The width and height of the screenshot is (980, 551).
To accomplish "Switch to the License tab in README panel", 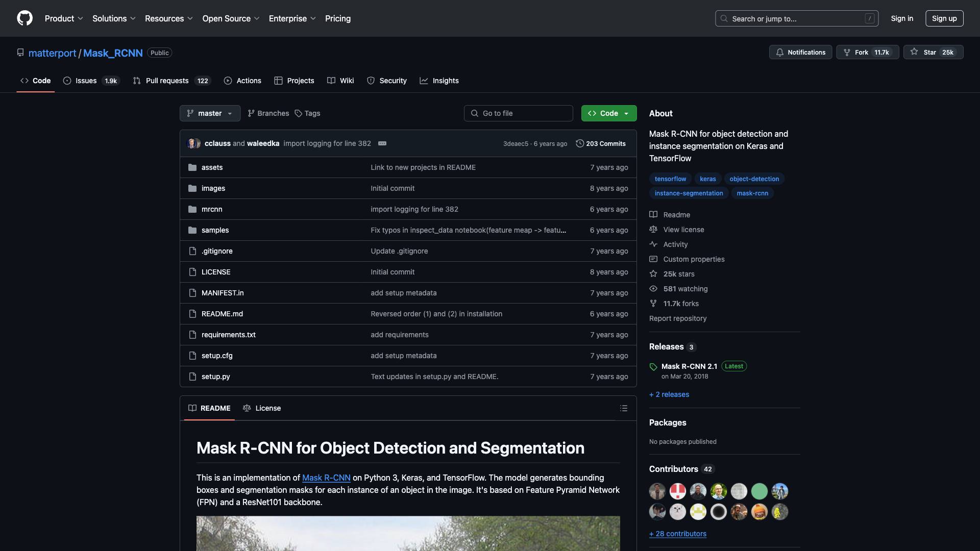I will (x=262, y=408).
